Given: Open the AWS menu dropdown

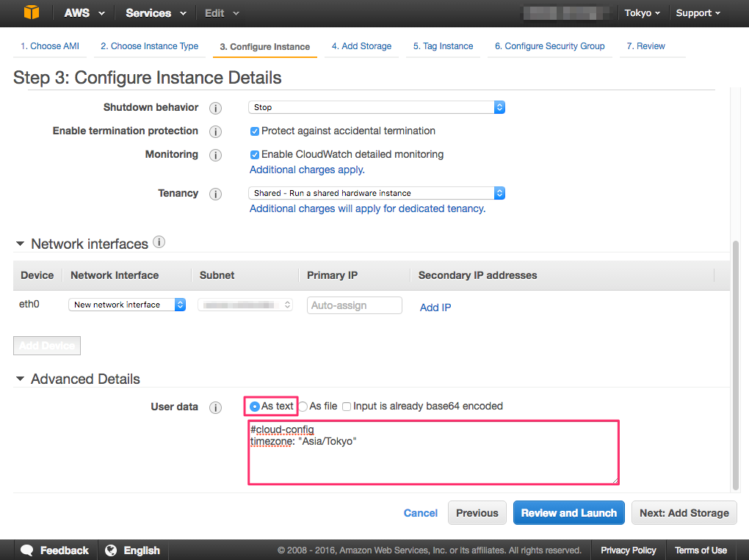Looking at the screenshot, I should click(x=84, y=13).
